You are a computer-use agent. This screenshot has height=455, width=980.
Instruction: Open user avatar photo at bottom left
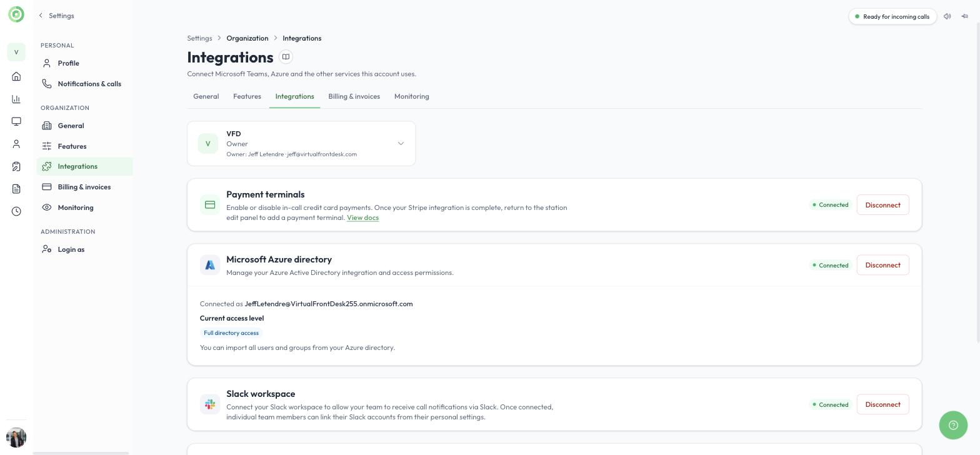coord(16,437)
